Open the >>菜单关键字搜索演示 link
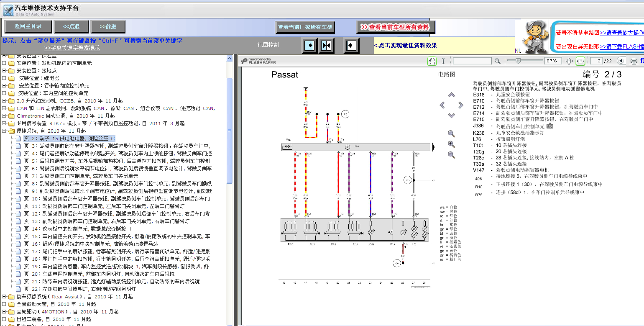The width and height of the screenshot is (644, 326). 72,48
